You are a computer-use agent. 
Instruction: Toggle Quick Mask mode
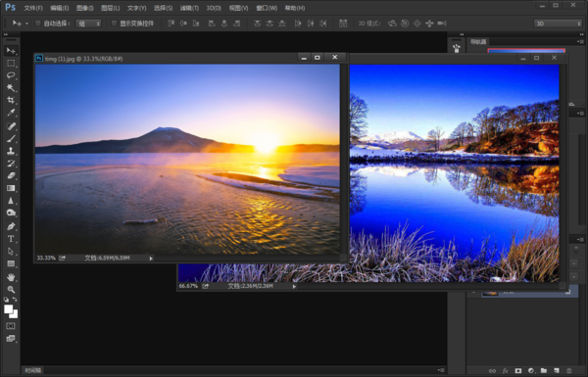pos(11,326)
